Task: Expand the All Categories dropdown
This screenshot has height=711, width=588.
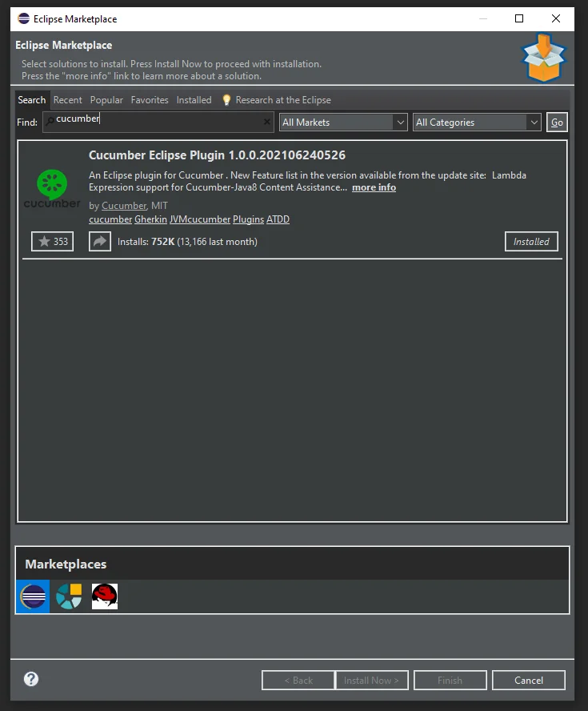Action: (x=477, y=122)
